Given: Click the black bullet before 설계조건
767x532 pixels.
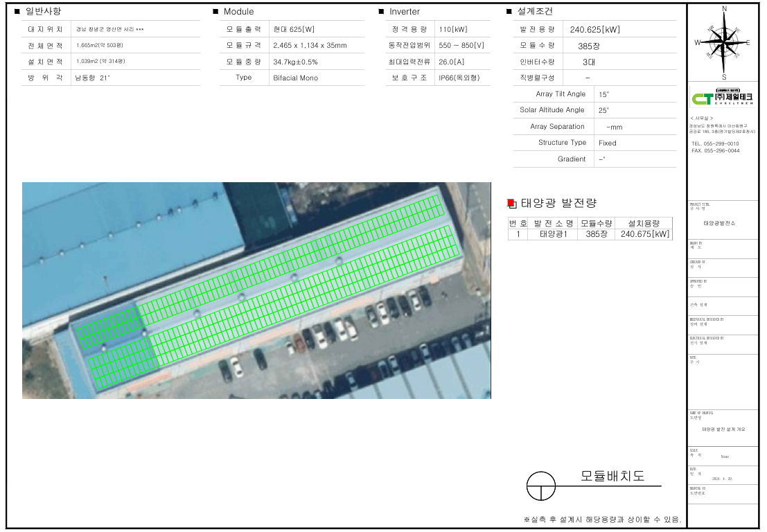Looking at the screenshot, I should 509,12.
